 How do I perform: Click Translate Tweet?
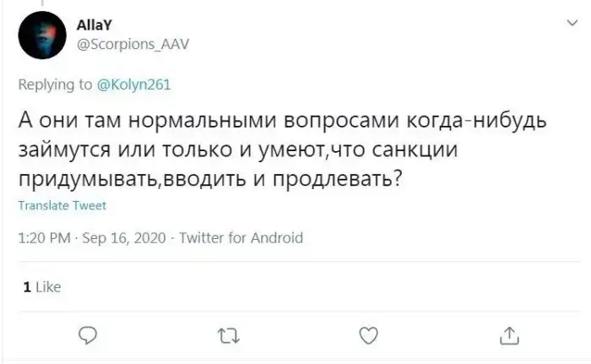point(62,205)
